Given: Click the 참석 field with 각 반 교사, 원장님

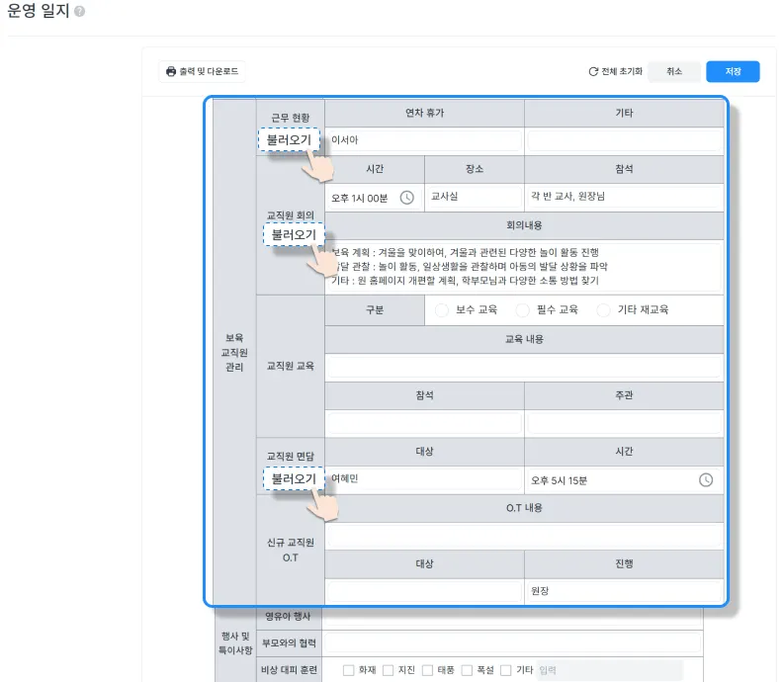Looking at the screenshot, I should tap(625, 197).
